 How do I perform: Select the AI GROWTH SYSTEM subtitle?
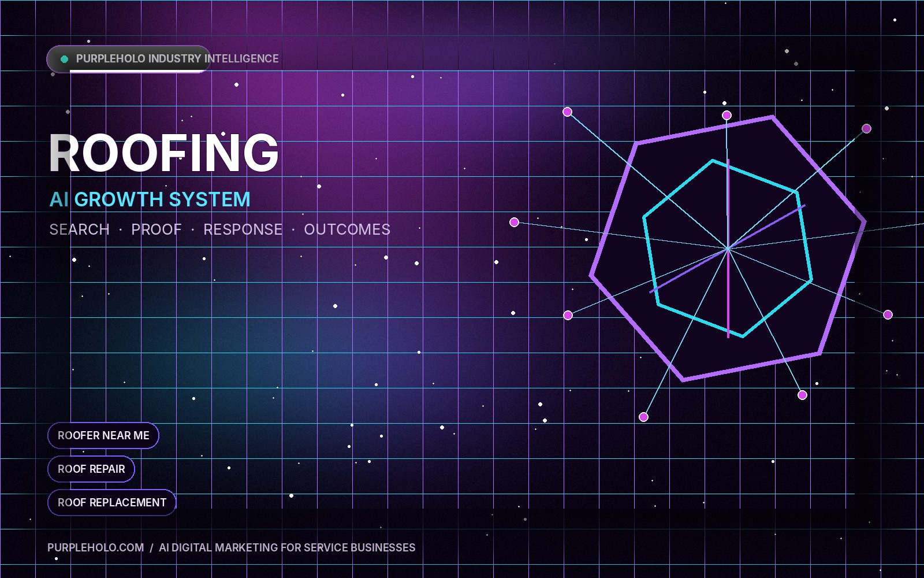coord(150,199)
